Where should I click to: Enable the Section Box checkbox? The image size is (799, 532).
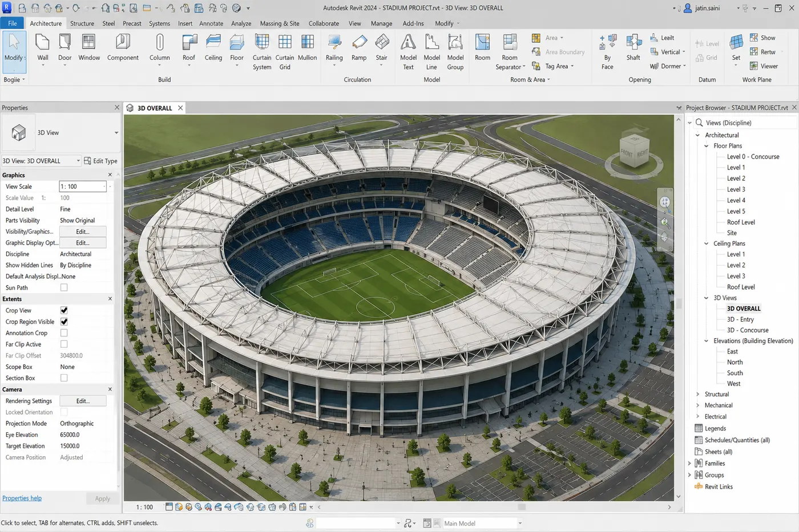click(64, 378)
